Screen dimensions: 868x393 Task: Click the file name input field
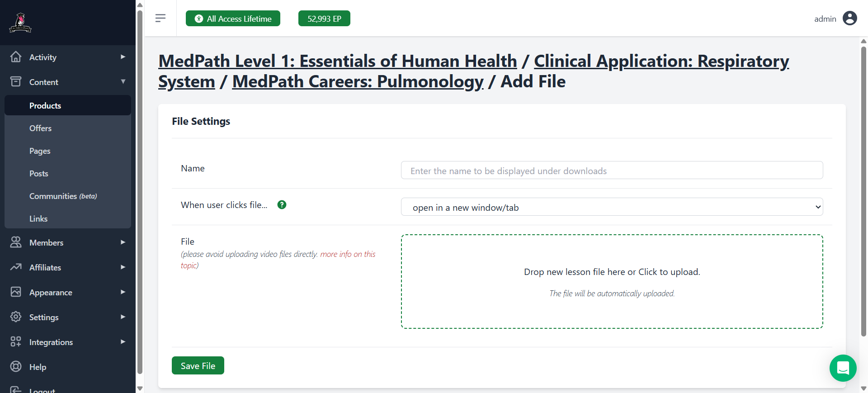click(611, 170)
